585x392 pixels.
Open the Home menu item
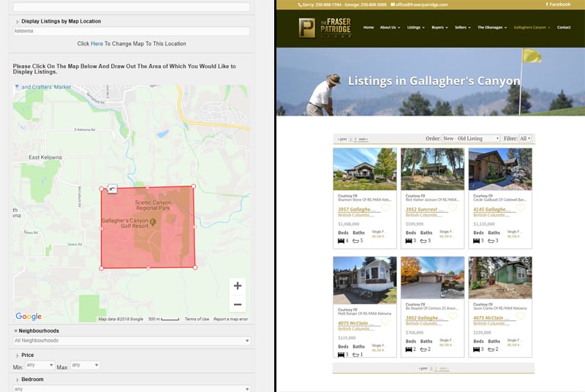pyautogui.click(x=369, y=27)
